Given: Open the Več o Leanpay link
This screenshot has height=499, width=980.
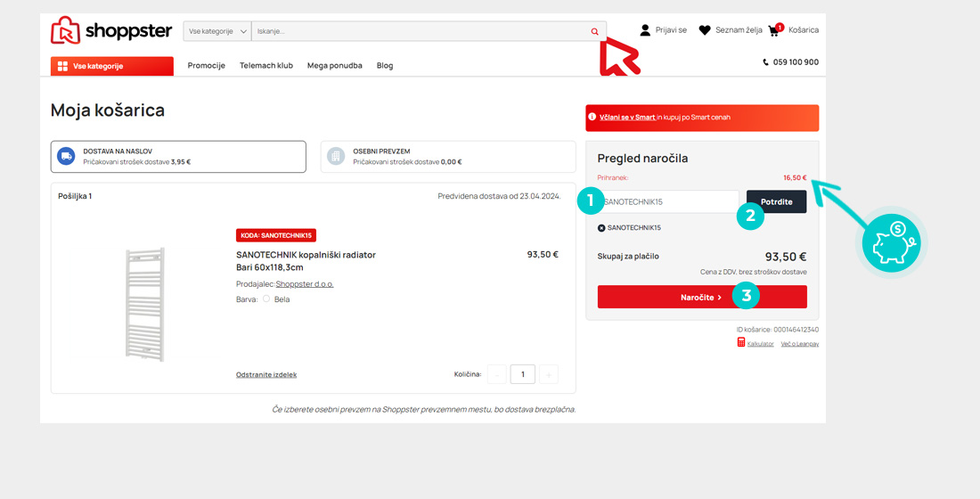Looking at the screenshot, I should point(800,344).
